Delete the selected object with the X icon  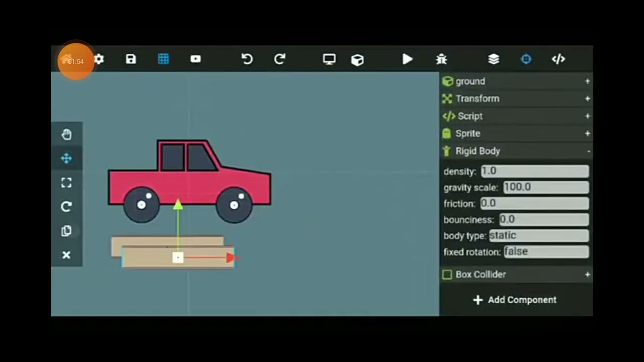(66, 255)
